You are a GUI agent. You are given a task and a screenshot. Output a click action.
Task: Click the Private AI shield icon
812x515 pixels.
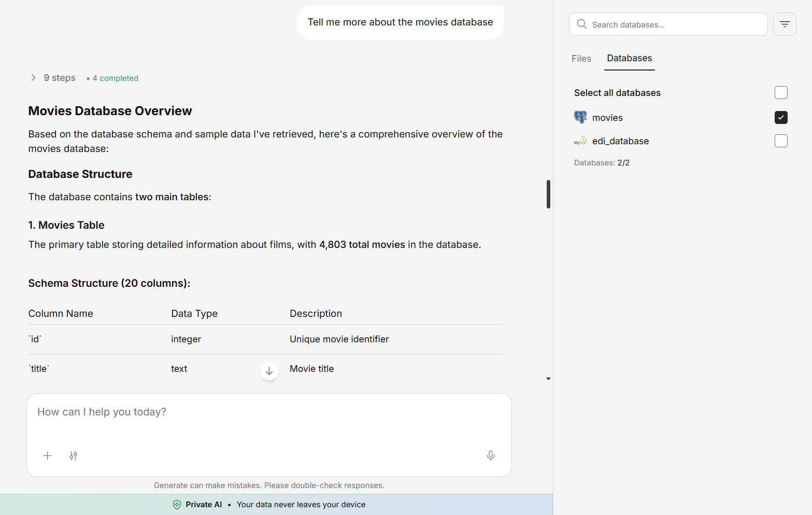point(177,505)
